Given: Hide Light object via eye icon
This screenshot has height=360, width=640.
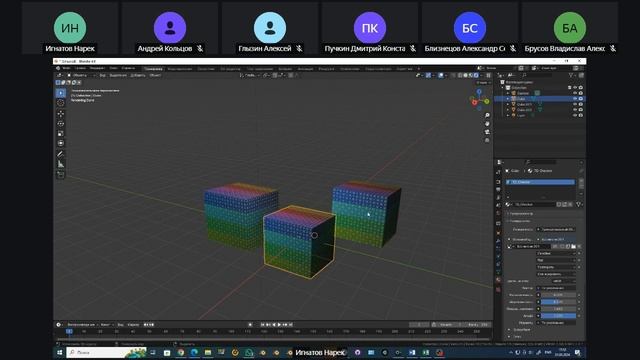Looking at the screenshot, I should tap(575, 116).
